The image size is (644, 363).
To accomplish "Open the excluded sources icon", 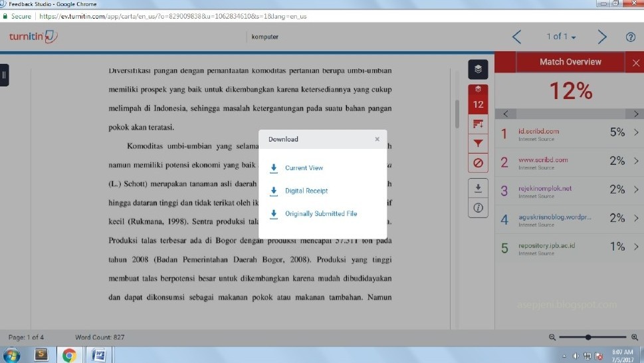I will pos(478,163).
